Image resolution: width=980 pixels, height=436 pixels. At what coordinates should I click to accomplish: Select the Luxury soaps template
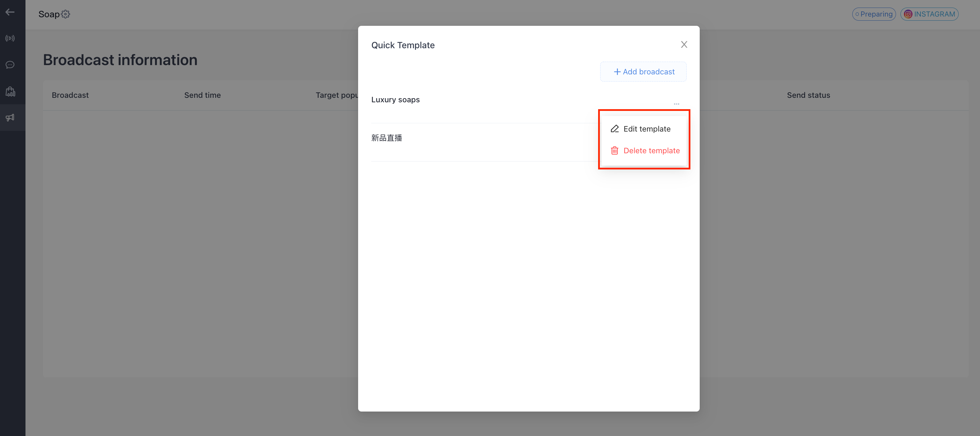[396, 100]
